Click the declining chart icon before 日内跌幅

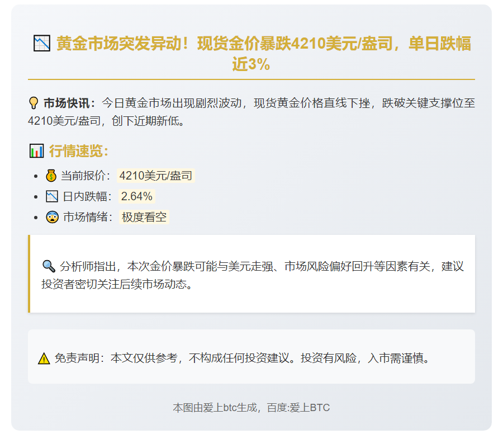(52, 197)
